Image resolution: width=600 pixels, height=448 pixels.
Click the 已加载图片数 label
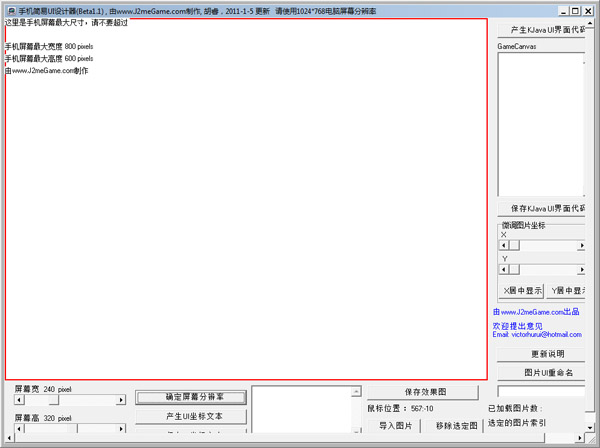[515, 409]
